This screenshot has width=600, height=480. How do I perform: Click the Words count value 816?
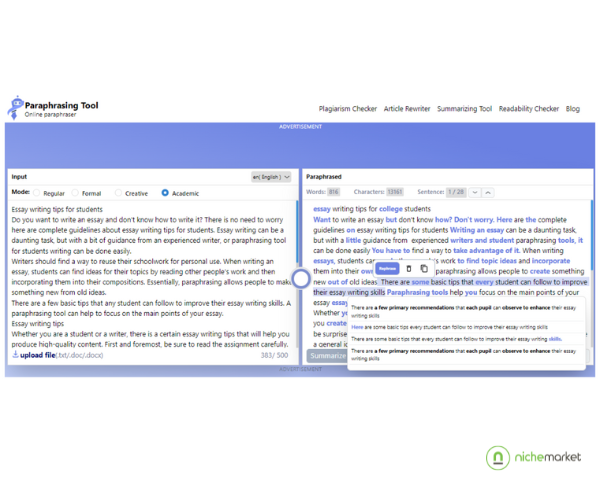coord(334,192)
